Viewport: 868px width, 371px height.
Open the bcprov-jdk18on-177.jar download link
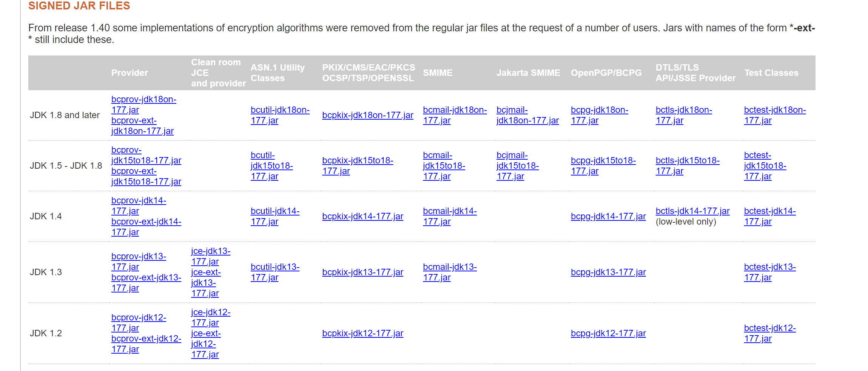tap(143, 105)
